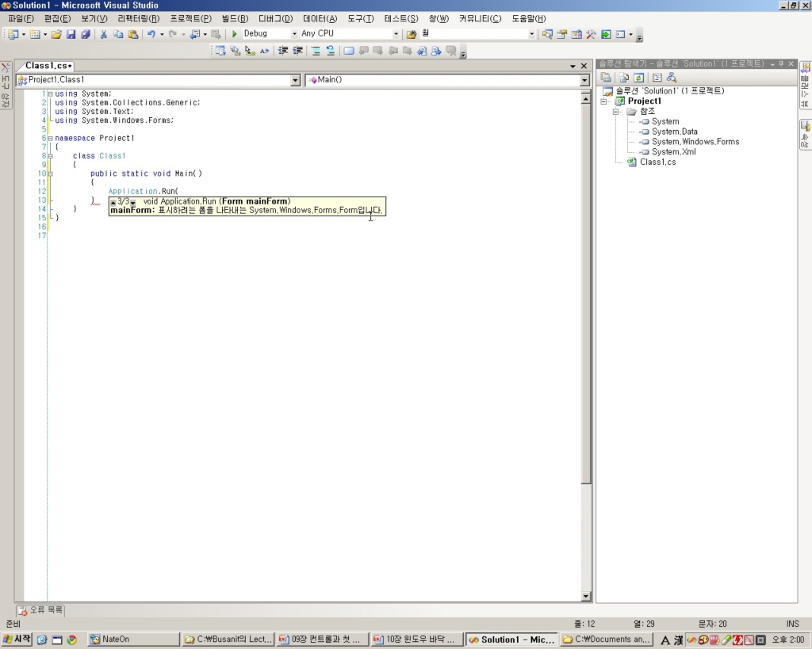Refresh the Solution Explorer tree
This screenshot has height=649, width=812.
tap(638, 78)
